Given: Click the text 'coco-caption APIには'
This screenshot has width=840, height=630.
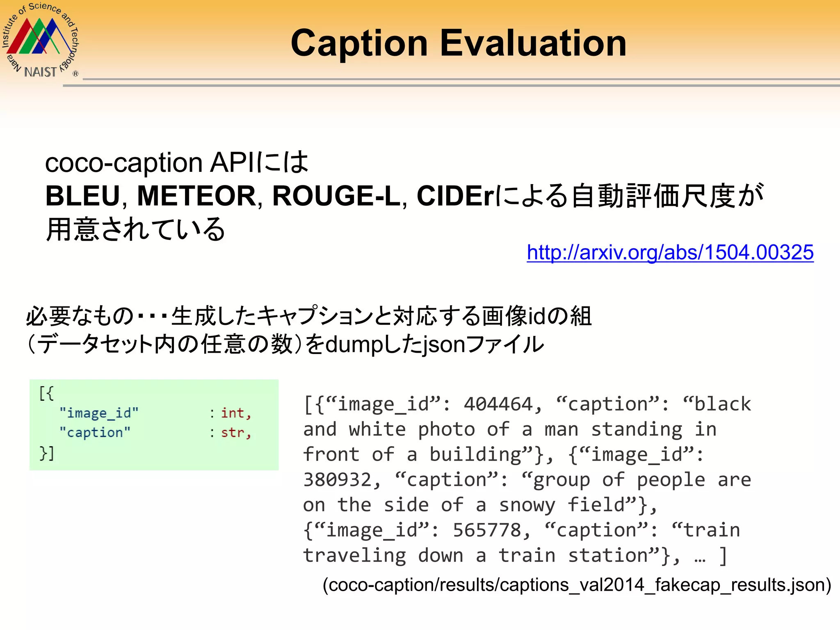Looking at the screenshot, I should coord(176,162).
